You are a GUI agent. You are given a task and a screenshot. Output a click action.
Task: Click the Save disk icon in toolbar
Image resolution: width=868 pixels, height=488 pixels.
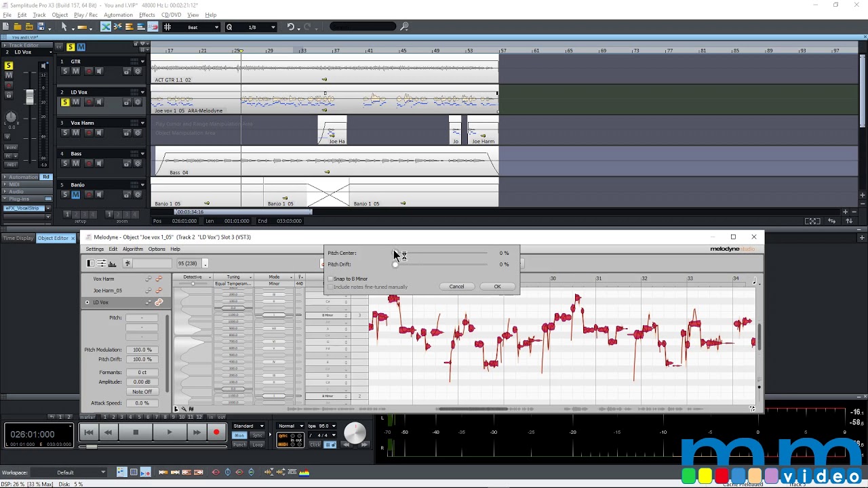click(41, 27)
